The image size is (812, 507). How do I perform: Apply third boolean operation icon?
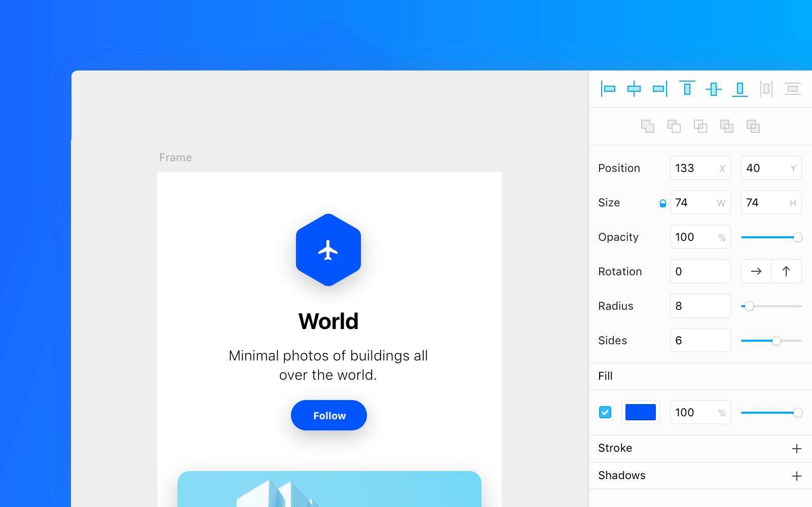tap(700, 126)
